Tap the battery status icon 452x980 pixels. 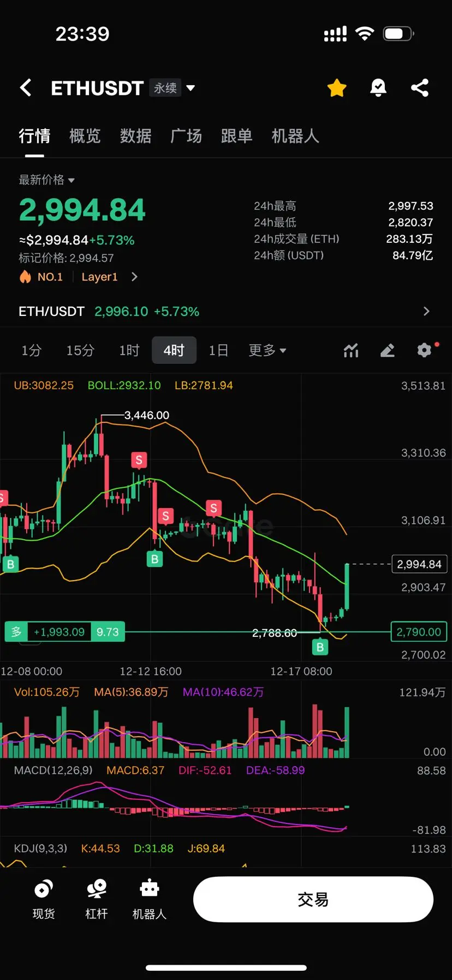[x=399, y=34]
